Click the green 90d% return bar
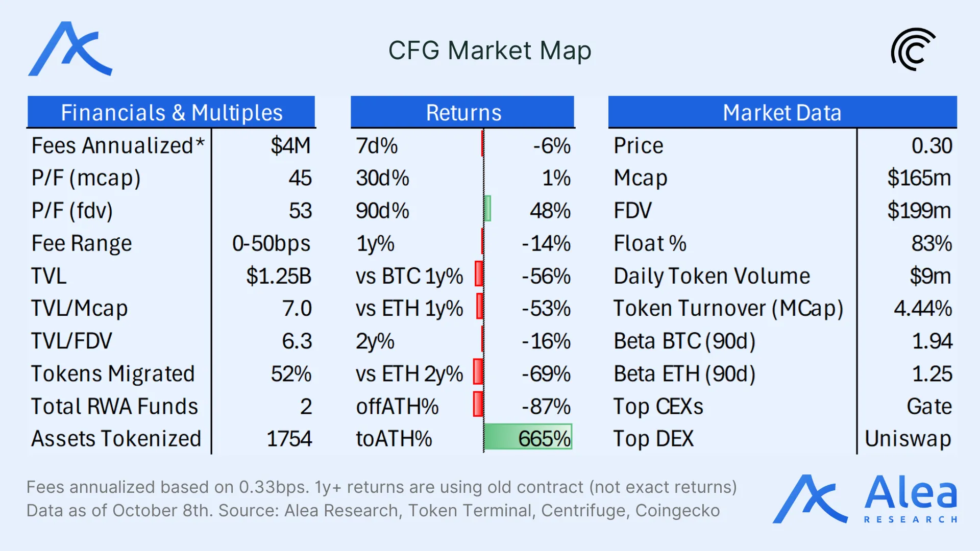This screenshot has height=551, width=980. tap(487, 209)
